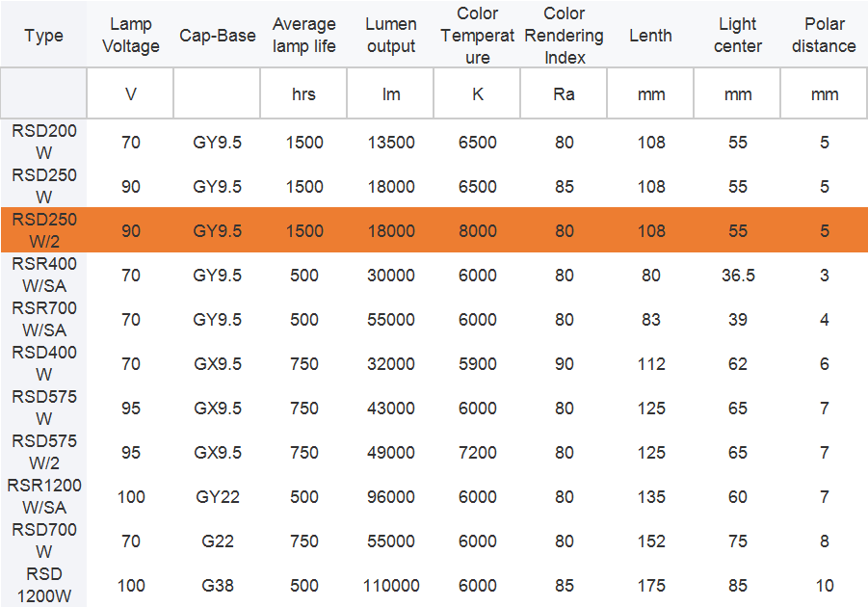Image resolution: width=868 pixels, height=607 pixels.
Task: Click polar distance 3 for RSR400
Action: (825, 276)
